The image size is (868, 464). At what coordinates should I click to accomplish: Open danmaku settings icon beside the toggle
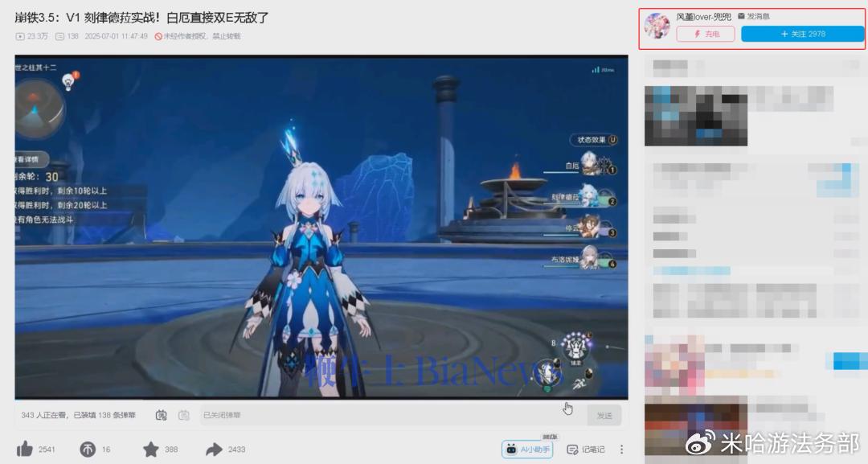point(184,415)
